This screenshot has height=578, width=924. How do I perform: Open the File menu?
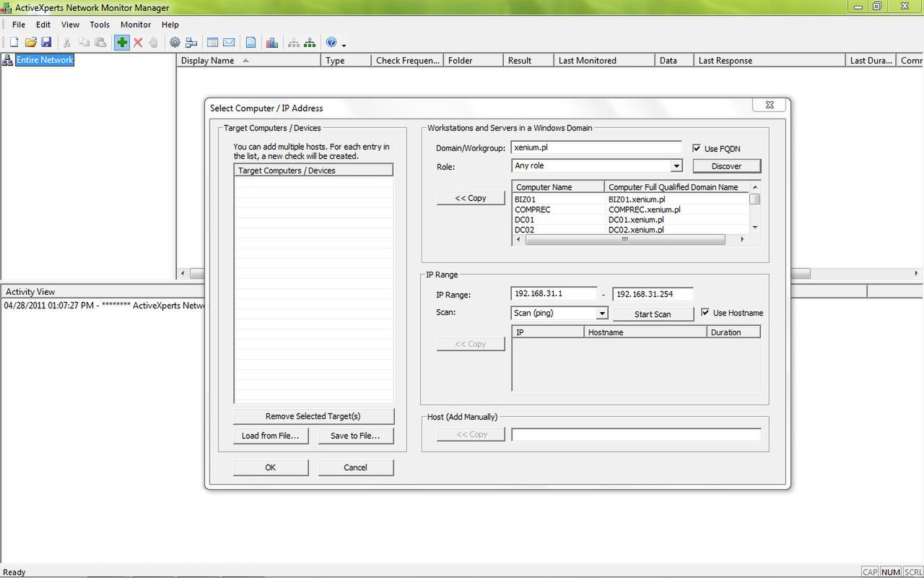(19, 25)
